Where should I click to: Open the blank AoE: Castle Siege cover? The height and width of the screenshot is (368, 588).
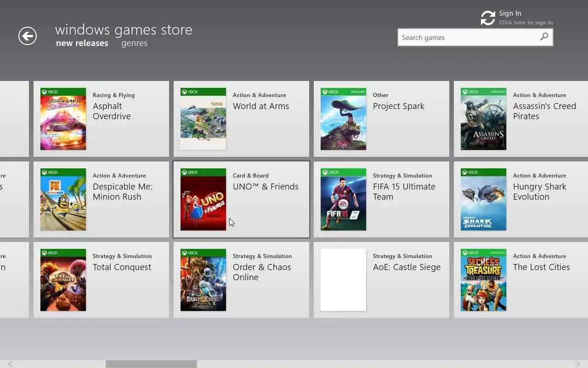click(343, 280)
